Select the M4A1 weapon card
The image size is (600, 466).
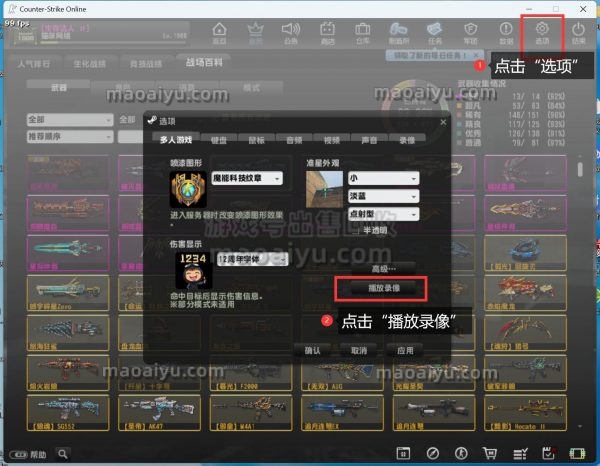pyautogui.click(x=251, y=413)
